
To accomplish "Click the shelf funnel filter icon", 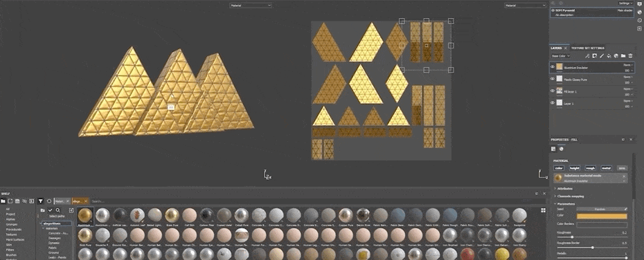I will click(x=41, y=201).
